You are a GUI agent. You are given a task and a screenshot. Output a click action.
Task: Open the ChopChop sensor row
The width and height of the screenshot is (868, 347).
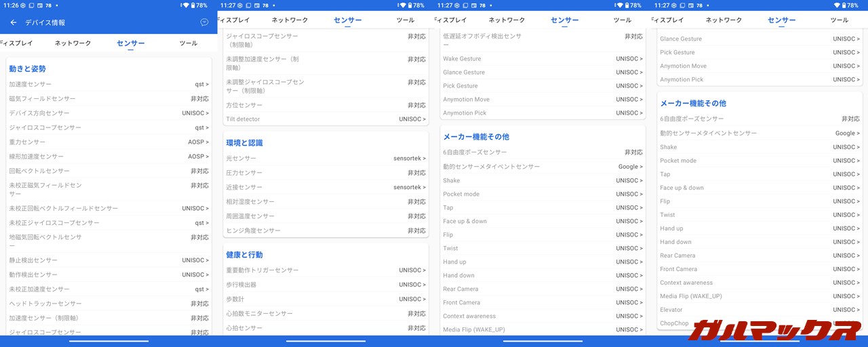(759, 323)
